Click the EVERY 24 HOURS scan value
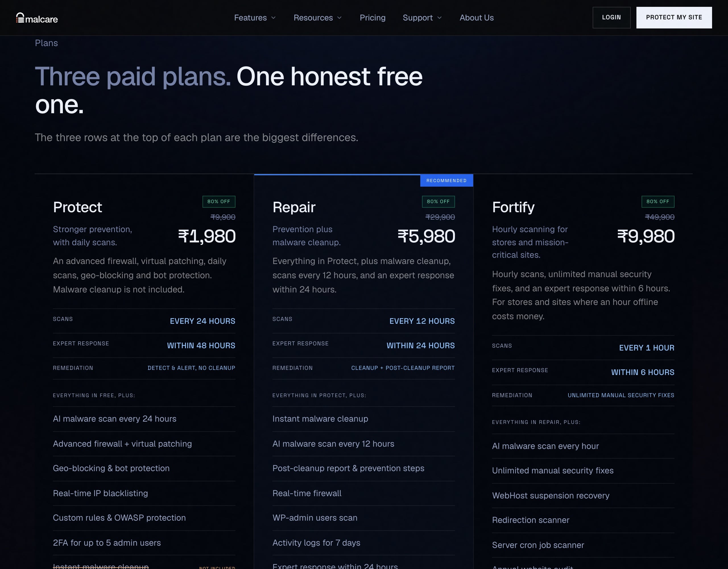The height and width of the screenshot is (569, 728). tap(203, 321)
